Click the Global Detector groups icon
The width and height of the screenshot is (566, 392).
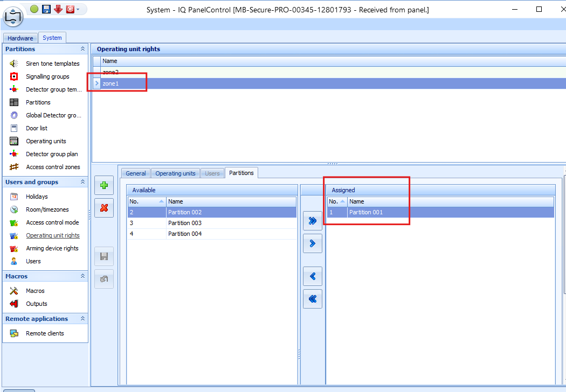click(x=13, y=115)
